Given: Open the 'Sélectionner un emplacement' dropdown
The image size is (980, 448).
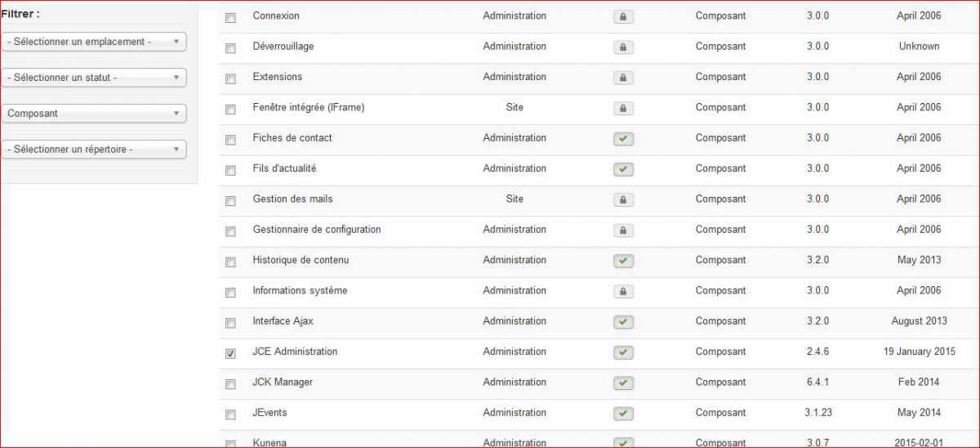Looking at the screenshot, I should pyautogui.click(x=94, y=42).
